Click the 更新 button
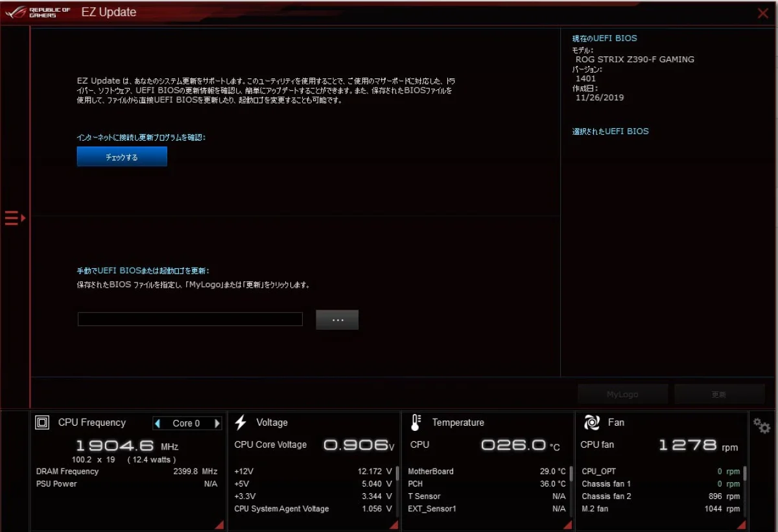This screenshot has height=532, width=778. tap(719, 393)
